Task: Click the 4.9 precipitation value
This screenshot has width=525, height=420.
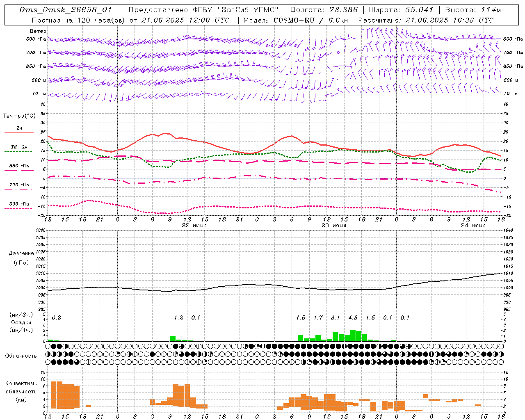Action: coord(353,318)
